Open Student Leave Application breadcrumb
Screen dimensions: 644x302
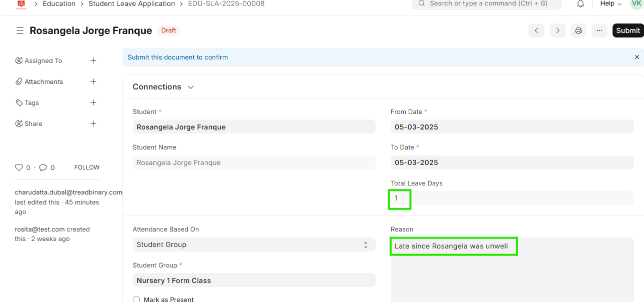coord(131,4)
